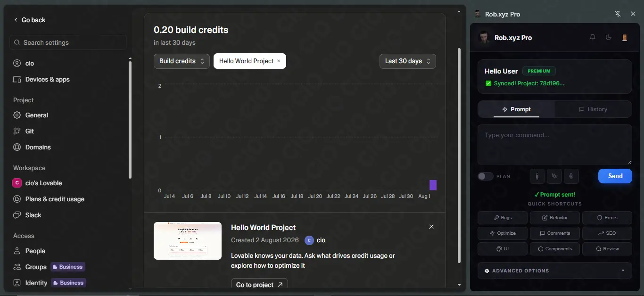Screen dimensions: 644x296
Task: Click the unpin icon in Rob.xyz Pro title bar
Action: [618, 14]
